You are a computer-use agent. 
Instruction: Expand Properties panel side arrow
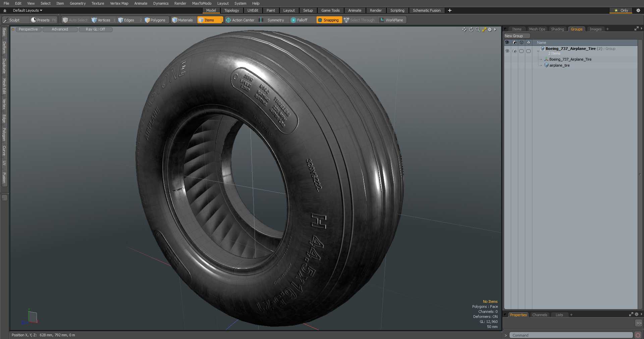point(641,315)
